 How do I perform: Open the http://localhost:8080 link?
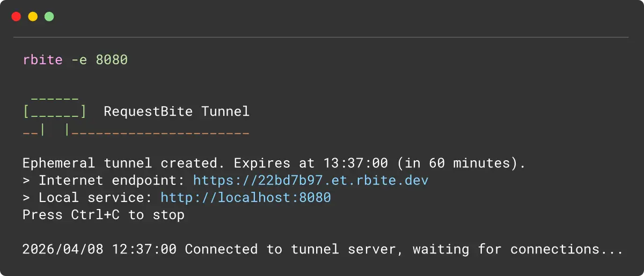point(246,198)
